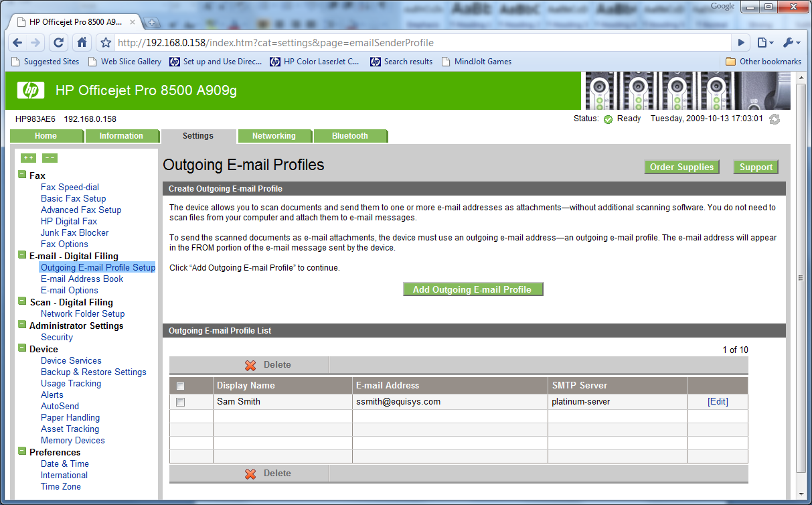
Task: Open Basic Fax Setup
Action: (x=73, y=198)
